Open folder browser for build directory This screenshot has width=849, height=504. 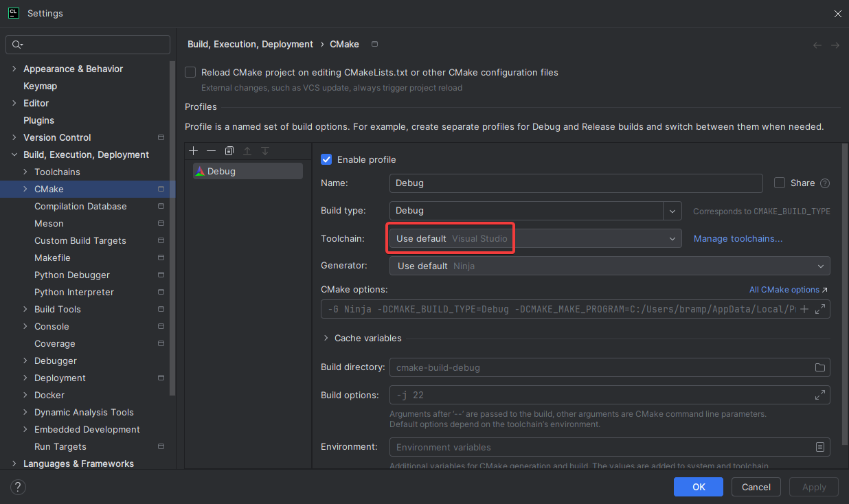pyautogui.click(x=819, y=367)
